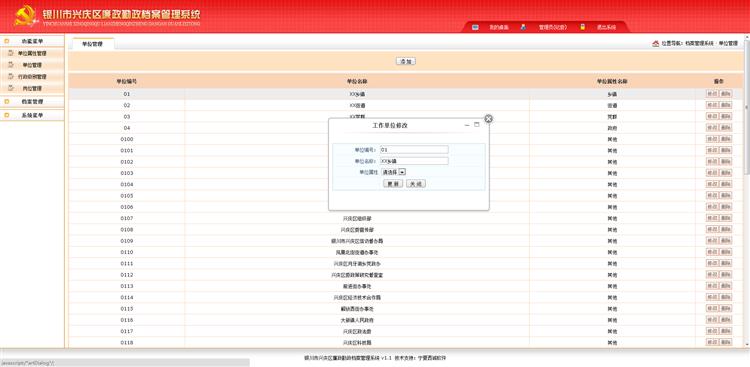750x367 pixels.
Task: Click 修改 for row 03
Action: [712, 116]
